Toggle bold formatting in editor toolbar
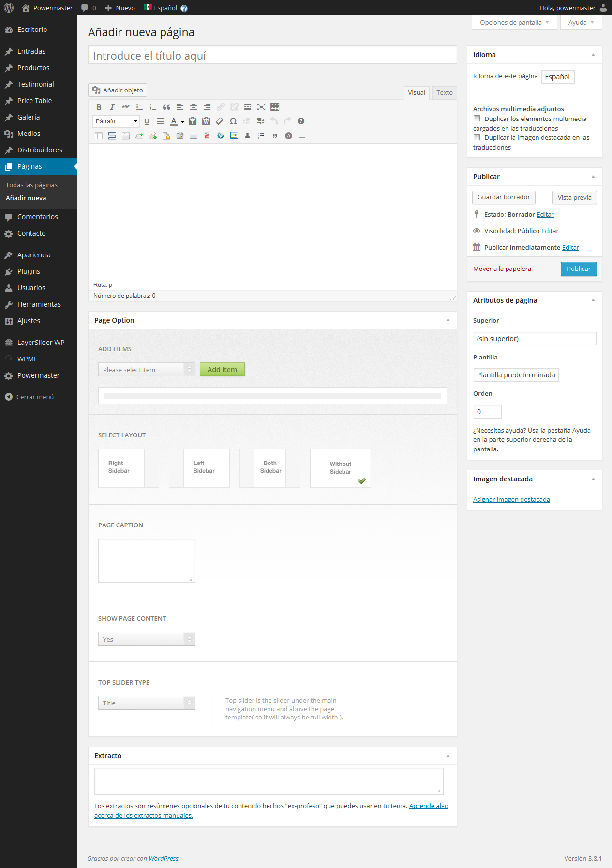Image resolution: width=612 pixels, height=868 pixels. [x=99, y=107]
